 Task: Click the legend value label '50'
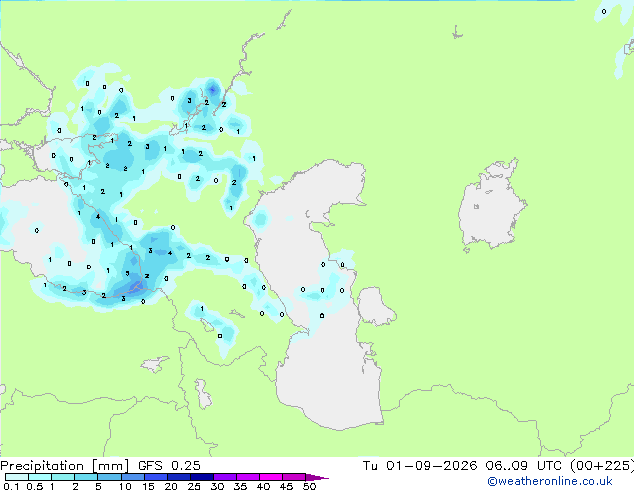(x=309, y=486)
